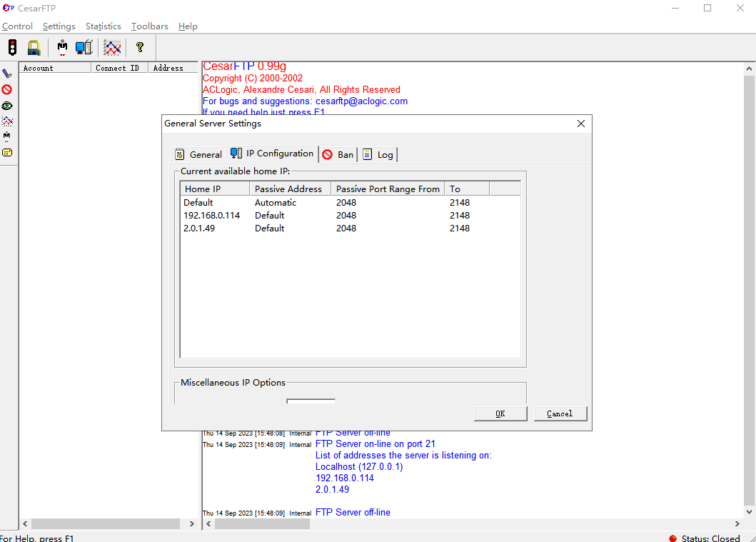Image resolution: width=756 pixels, height=542 pixels.
Task: Click the blue kick-user icon in sidebar
Action: pyautogui.click(x=7, y=74)
